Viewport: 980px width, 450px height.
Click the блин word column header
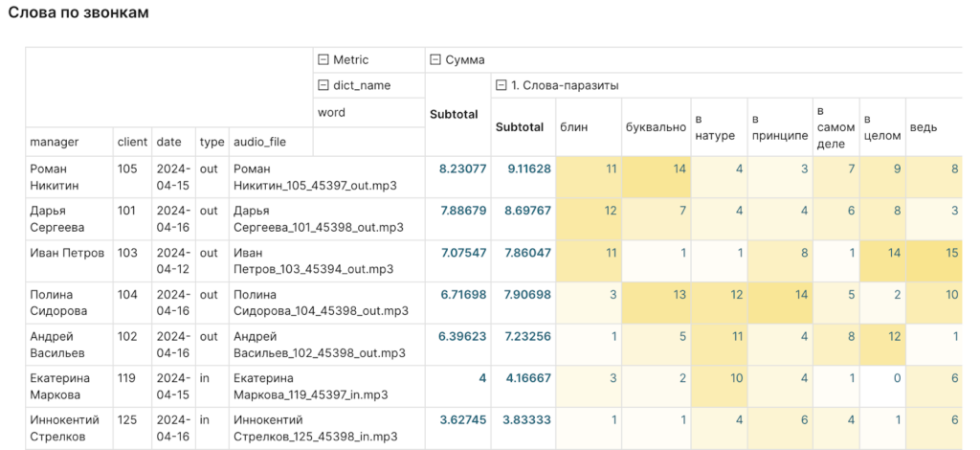coord(574,127)
